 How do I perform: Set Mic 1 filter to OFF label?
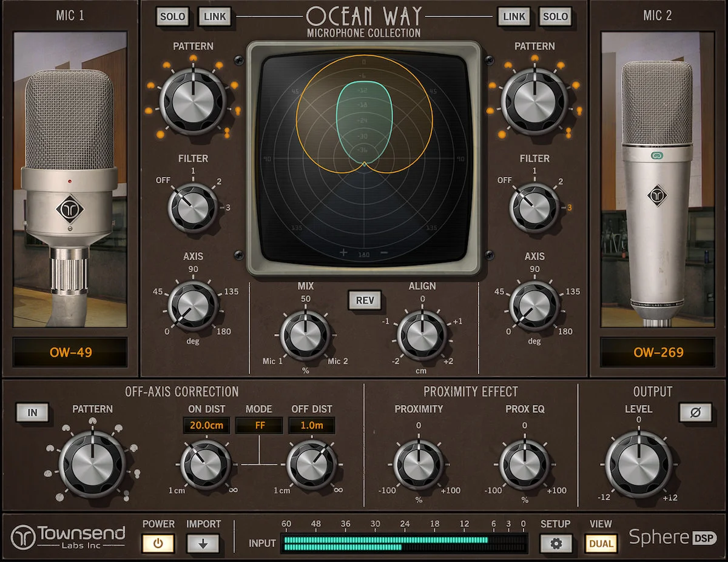(163, 181)
